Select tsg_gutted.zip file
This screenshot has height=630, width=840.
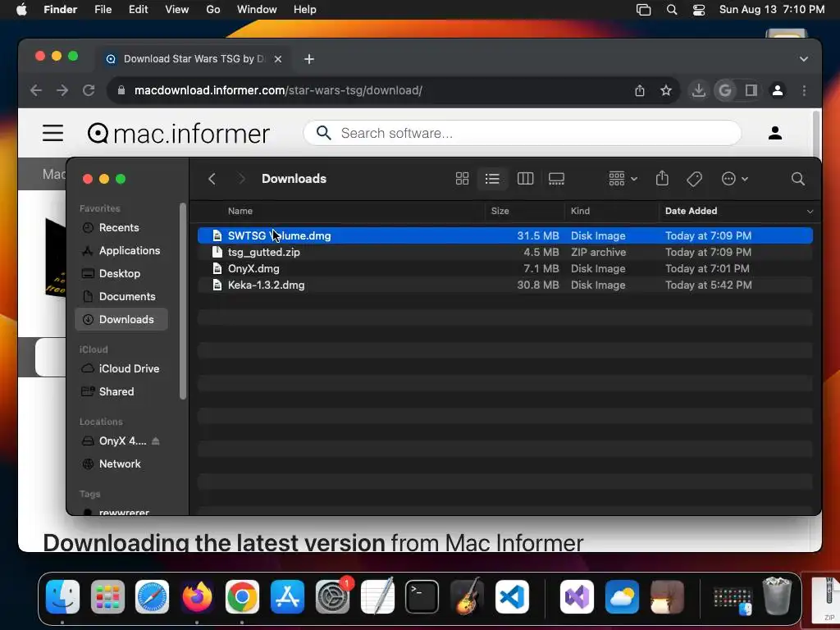tap(505, 253)
